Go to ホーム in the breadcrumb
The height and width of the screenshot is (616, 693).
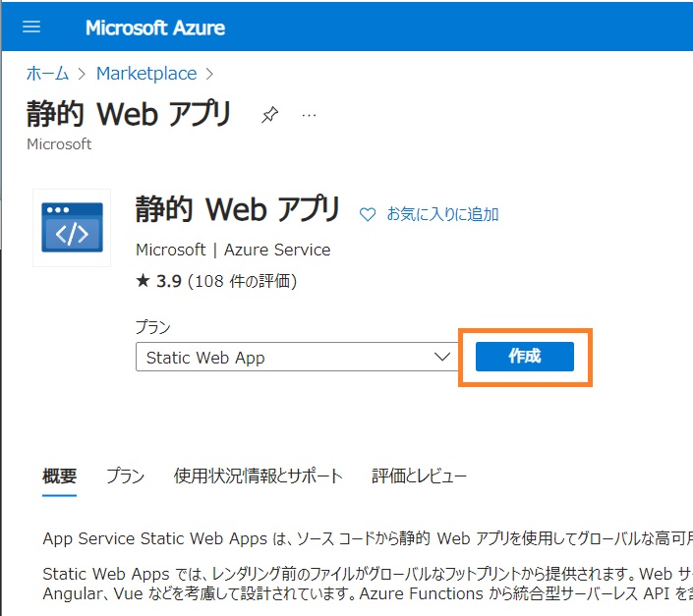point(48,74)
